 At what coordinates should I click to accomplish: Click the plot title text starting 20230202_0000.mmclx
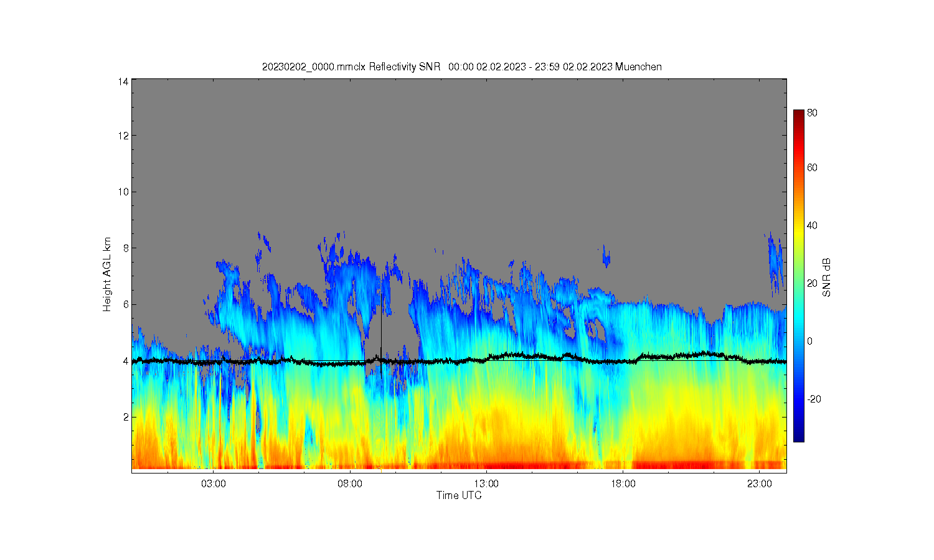click(461, 67)
